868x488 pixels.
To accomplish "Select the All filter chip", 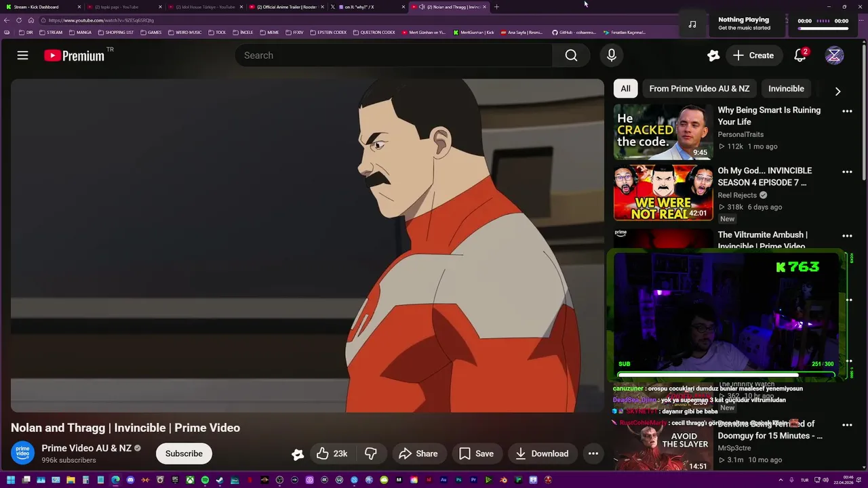I will (625, 89).
